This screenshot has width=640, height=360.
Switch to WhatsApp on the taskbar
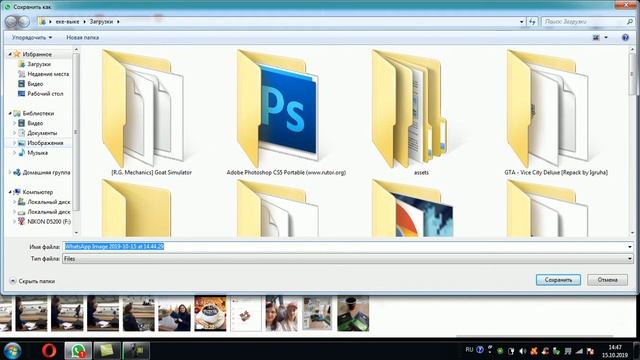(78, 351)
